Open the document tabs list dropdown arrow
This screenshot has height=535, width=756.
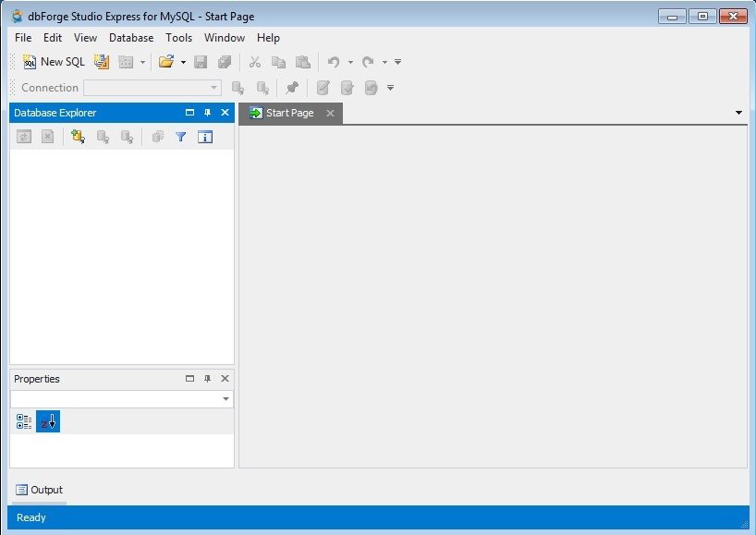coord(738,113)
